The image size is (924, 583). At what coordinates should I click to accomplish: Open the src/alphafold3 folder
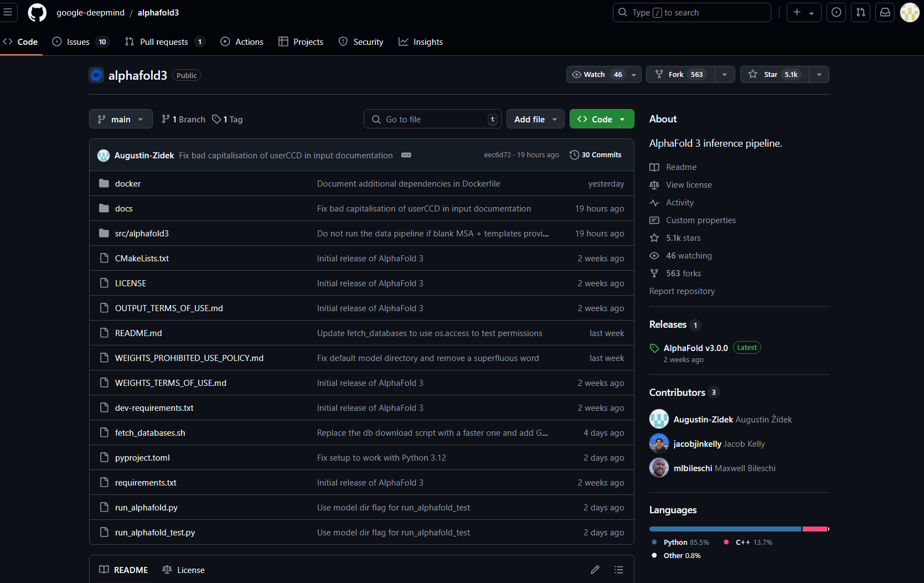142,234
